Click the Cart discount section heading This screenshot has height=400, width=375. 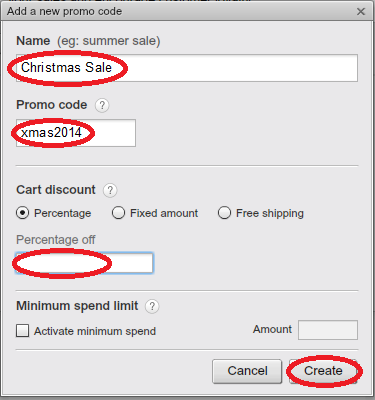(56, 190)
